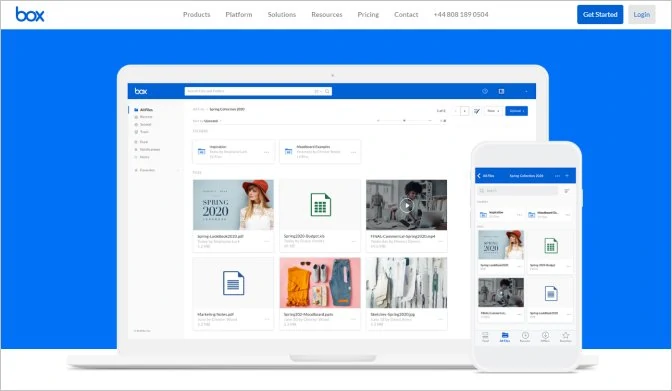Open the Sort by dropdown on the laptop

coord(207,121)
